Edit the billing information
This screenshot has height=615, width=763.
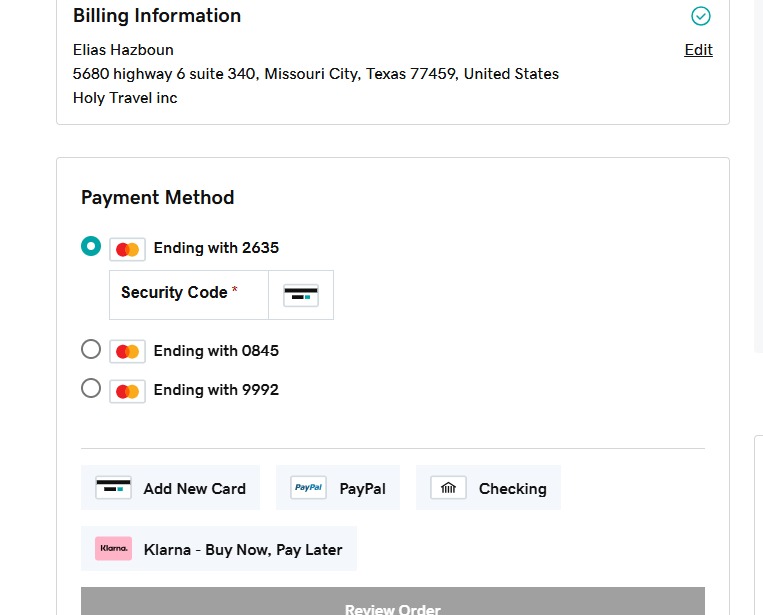tap(698, 50)
